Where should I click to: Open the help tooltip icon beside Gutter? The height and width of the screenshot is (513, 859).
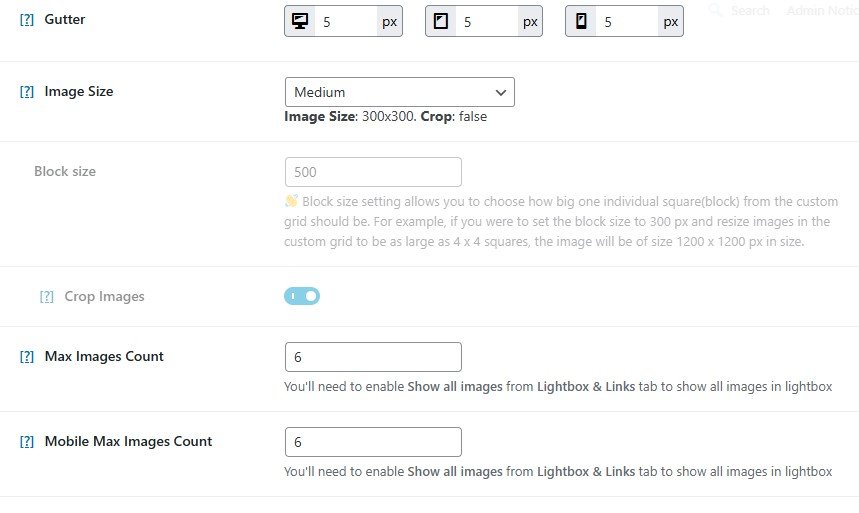click(x=27, y=20)
